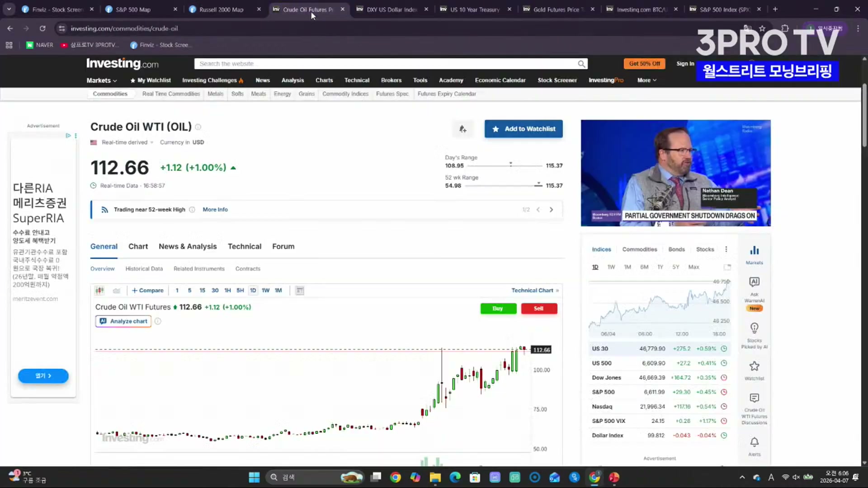Open the Real-time derived dropdown
Viewport: 868px width, 488px height.
click(x=127, y=142)
